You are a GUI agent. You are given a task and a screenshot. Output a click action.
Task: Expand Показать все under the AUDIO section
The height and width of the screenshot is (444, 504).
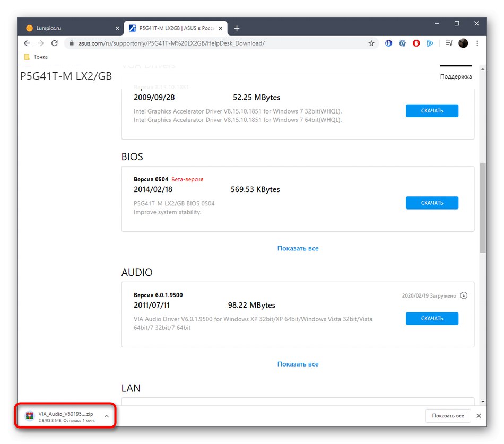(x=298, y=364)
